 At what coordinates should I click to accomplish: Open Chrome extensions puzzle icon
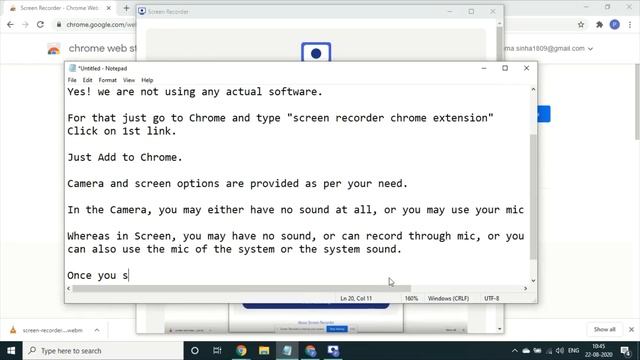pyautogui.click(x=599, y=24)
